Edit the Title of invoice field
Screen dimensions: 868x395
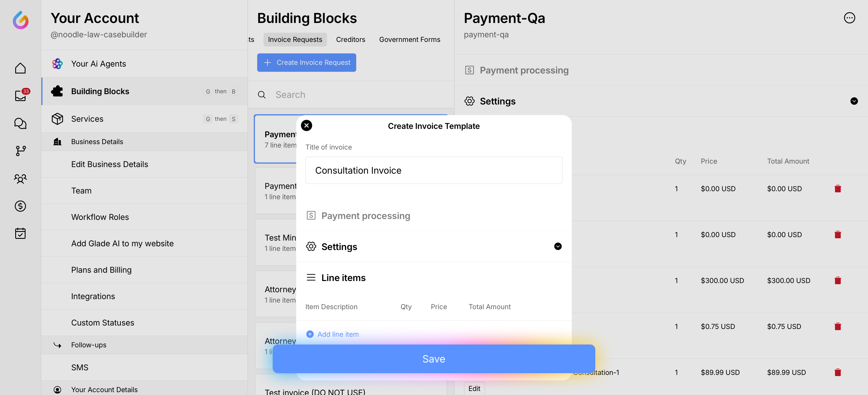tap(434, 170)
